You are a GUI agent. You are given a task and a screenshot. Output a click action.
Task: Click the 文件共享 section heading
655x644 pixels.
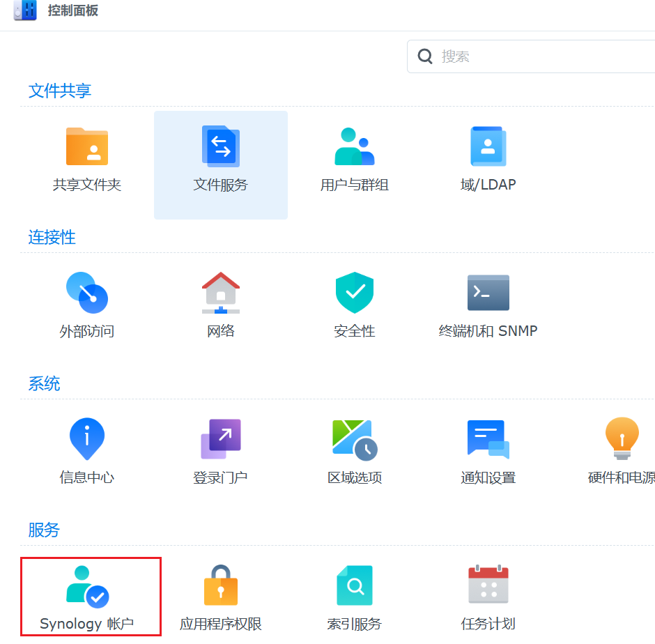(x=60, y=91)
